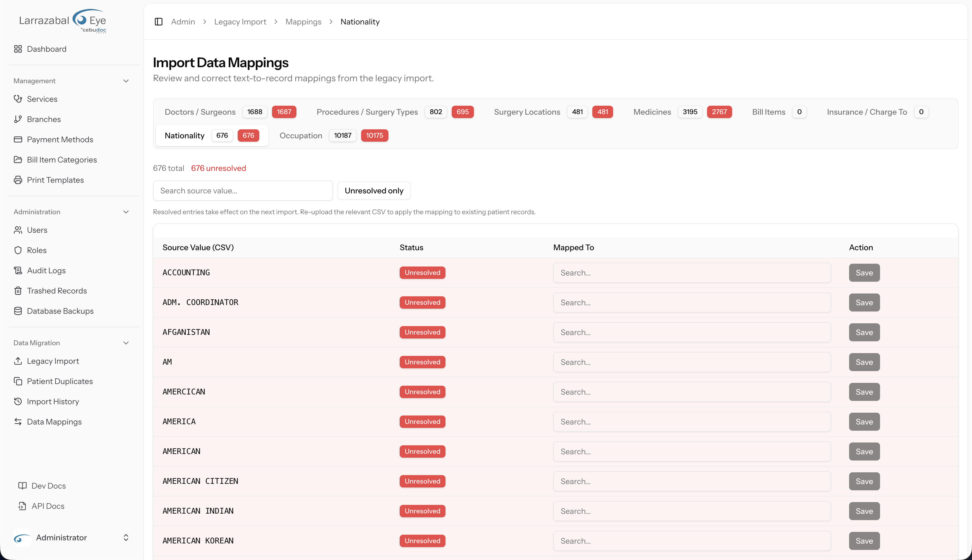Click the Users people icon

18,230
